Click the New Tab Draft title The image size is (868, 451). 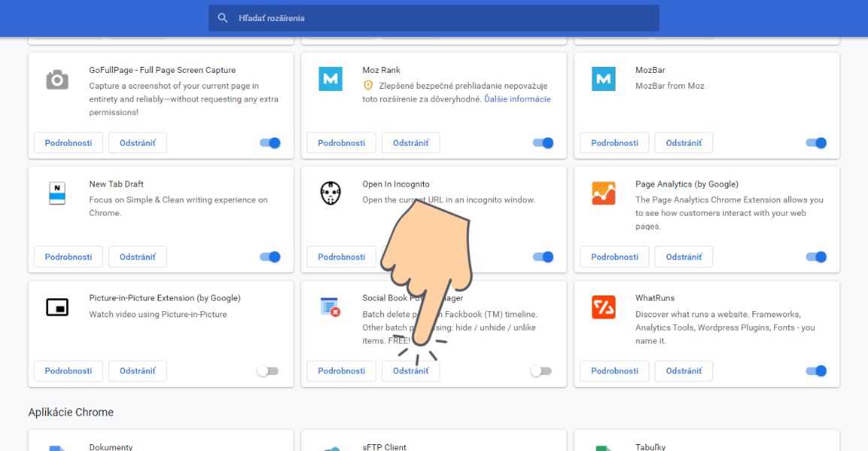[x=116, y=184]
